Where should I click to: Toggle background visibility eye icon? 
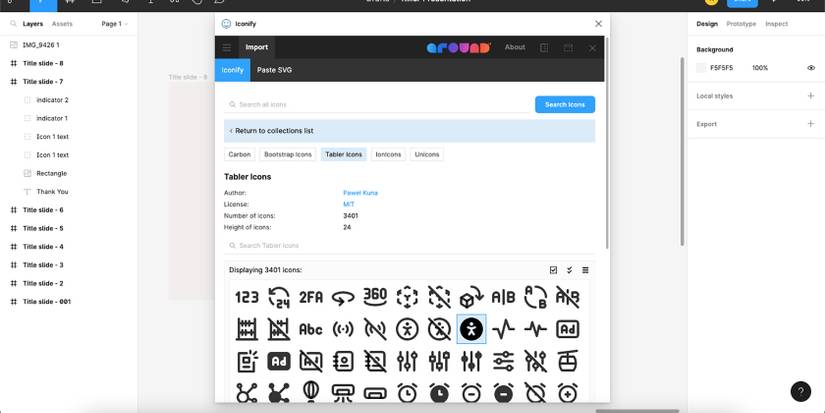(x=811, y=68)
